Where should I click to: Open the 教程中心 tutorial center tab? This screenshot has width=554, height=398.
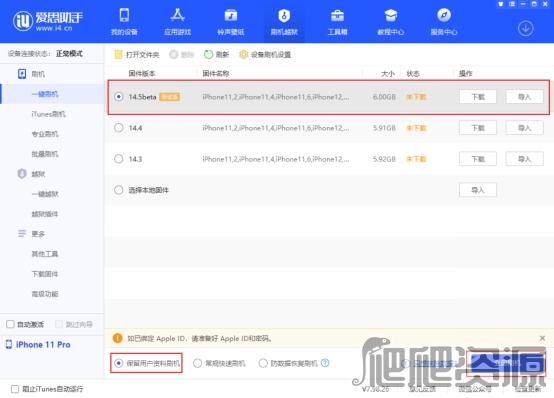(391, 22)
